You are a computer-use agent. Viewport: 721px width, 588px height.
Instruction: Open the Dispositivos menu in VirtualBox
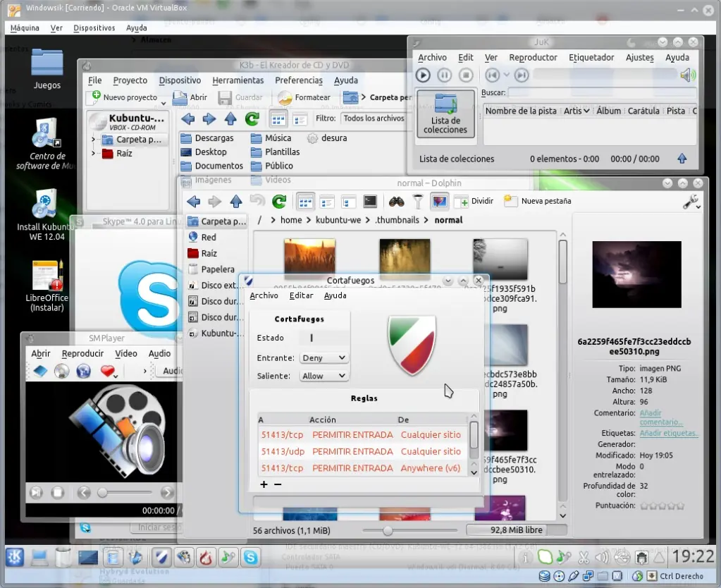pos(94,27)
